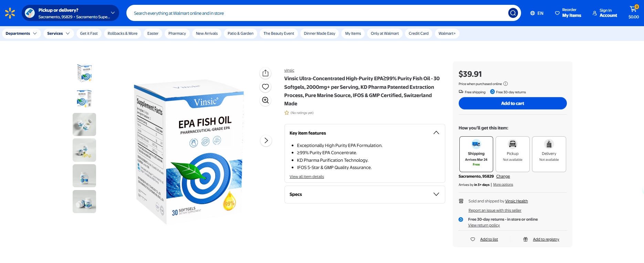Open the Pharmacy navigation item
Image resolution: width=644 pixels, height=263 pixels.
coord(177,33)
